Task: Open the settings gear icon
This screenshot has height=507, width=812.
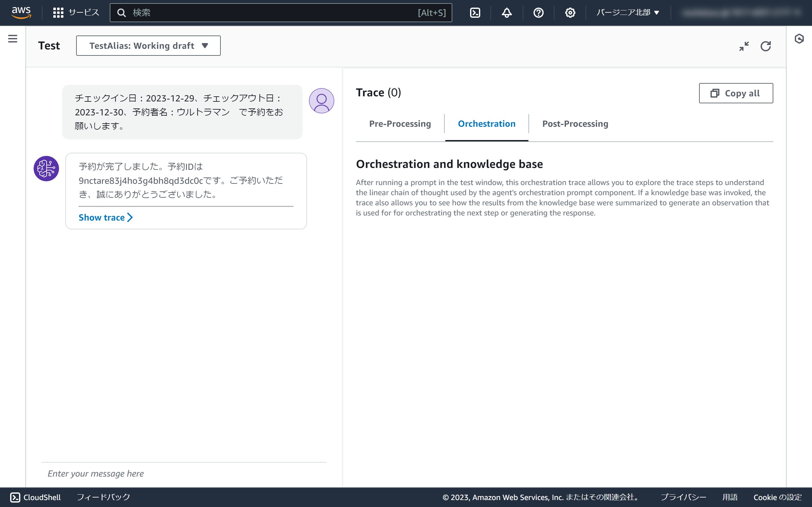Action: [x=570, y=13]
